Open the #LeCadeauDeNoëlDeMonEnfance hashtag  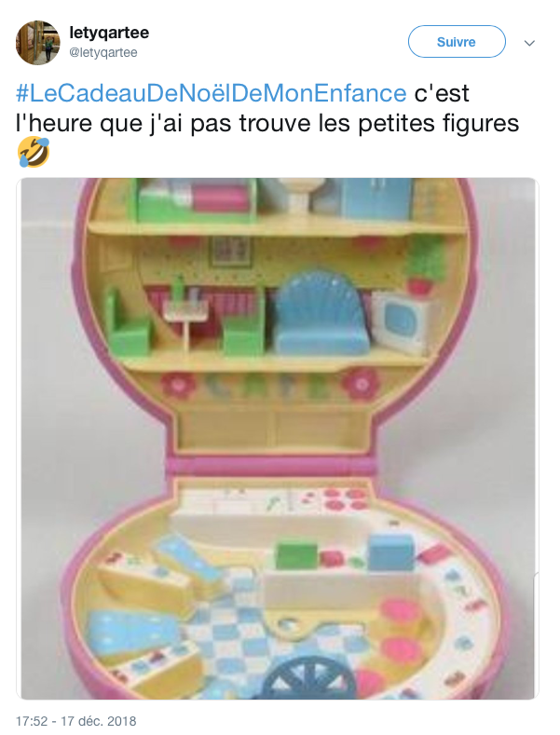click(x=212, y=93)
